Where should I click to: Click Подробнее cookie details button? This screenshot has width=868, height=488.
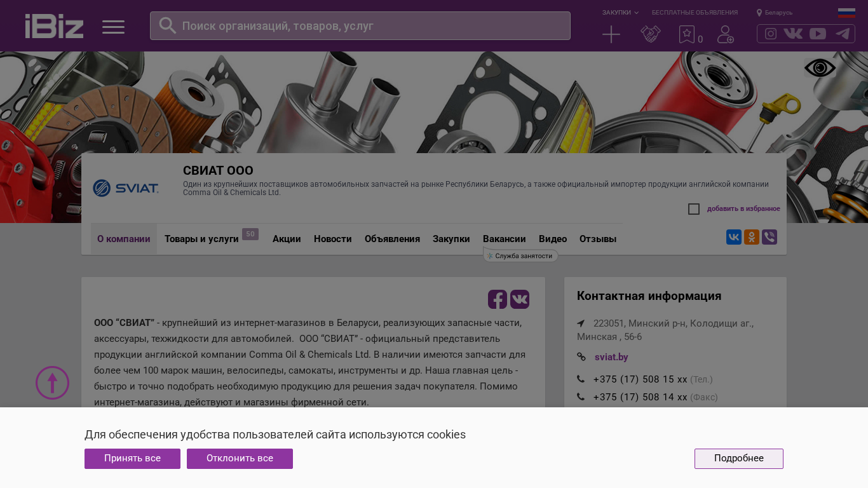click(739, 459)
